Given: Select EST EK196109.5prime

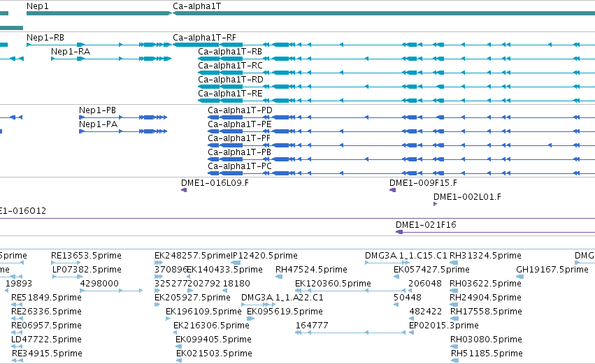Looking at the screenshot, I should (x=203, y=312).
